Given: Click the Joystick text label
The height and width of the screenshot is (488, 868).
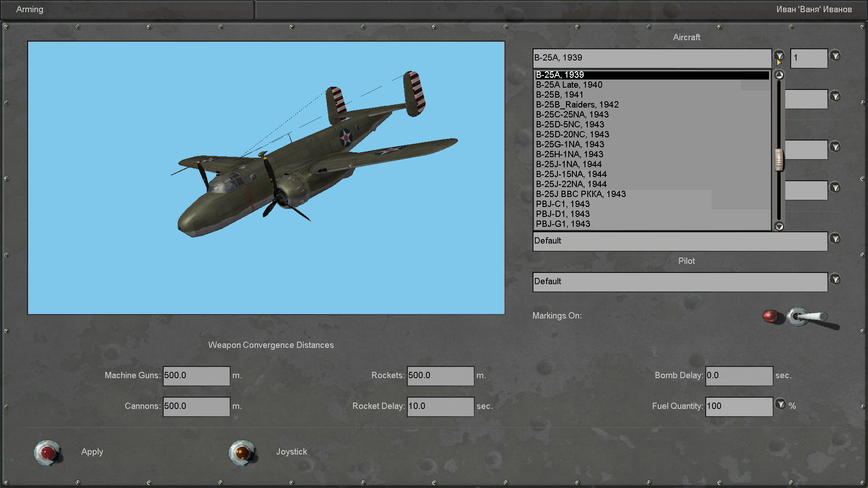Looking at the screenshot, I should (292, 452).
